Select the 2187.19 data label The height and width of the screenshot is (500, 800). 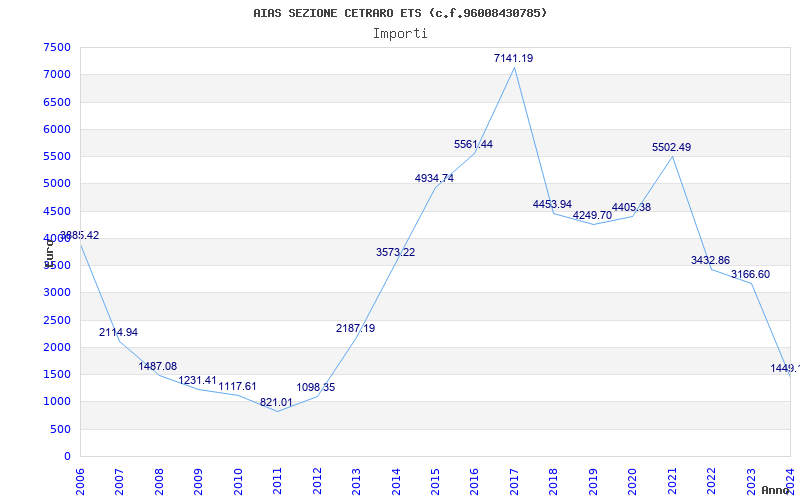click(x=356, y=328)
